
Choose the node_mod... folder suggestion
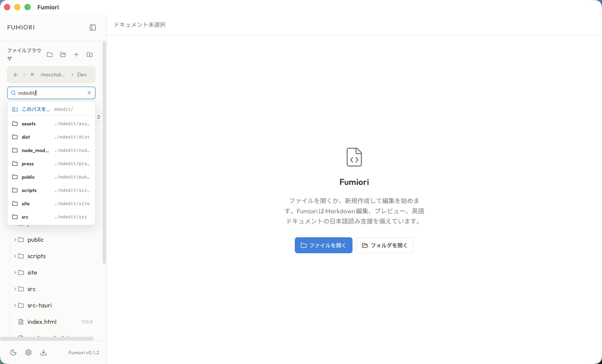tap(51, 150)
